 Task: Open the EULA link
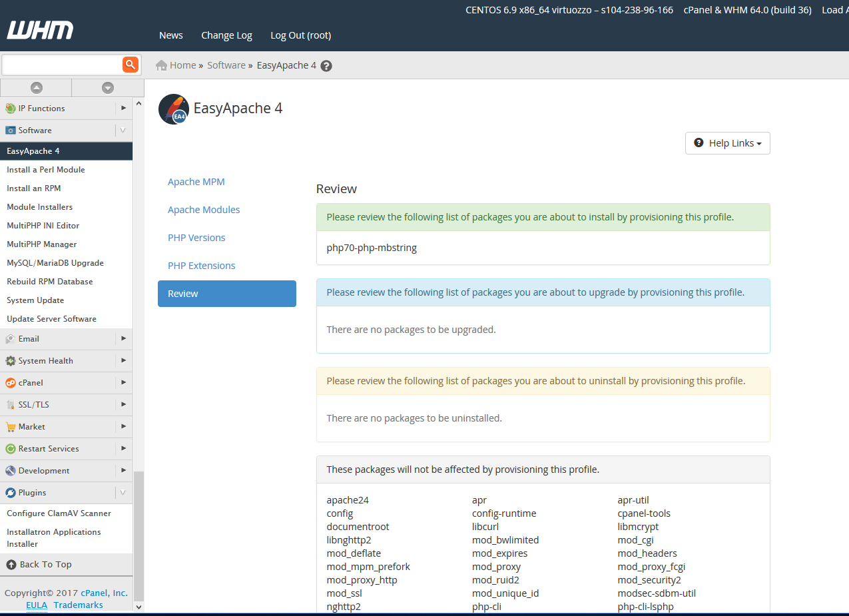point(37,605)
